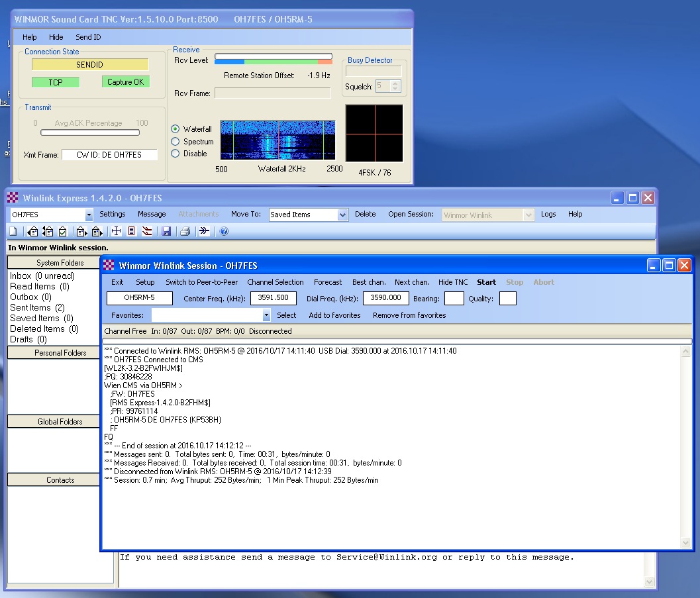The width and height of the screenshot is (700, 598).
Task: Click the acknowledge icon with green checkmark
Action: (63, 231)
